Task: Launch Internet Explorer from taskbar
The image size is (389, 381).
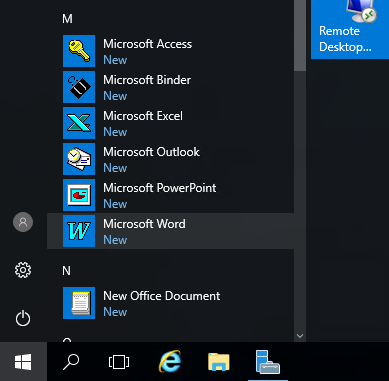Action: 170,362
